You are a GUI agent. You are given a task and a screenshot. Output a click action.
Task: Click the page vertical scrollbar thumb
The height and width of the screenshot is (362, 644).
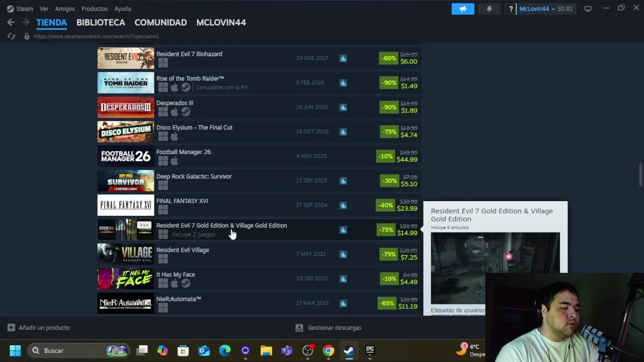[640, 174]
